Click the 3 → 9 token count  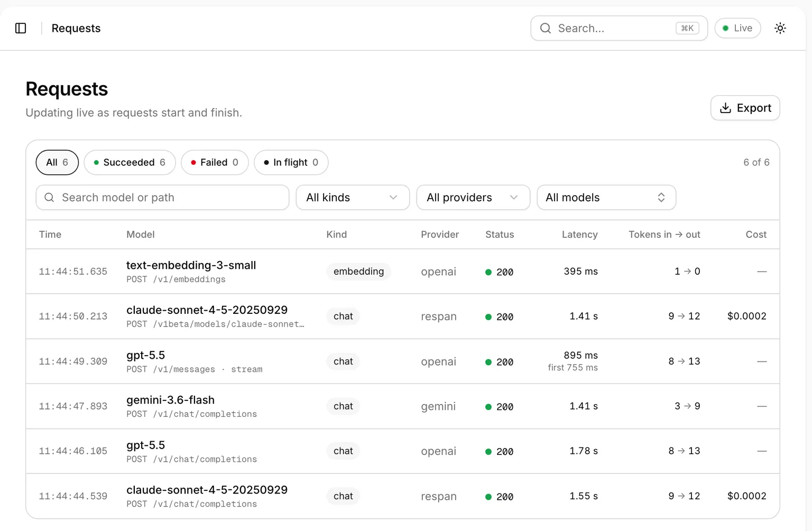tap(687, 406)
